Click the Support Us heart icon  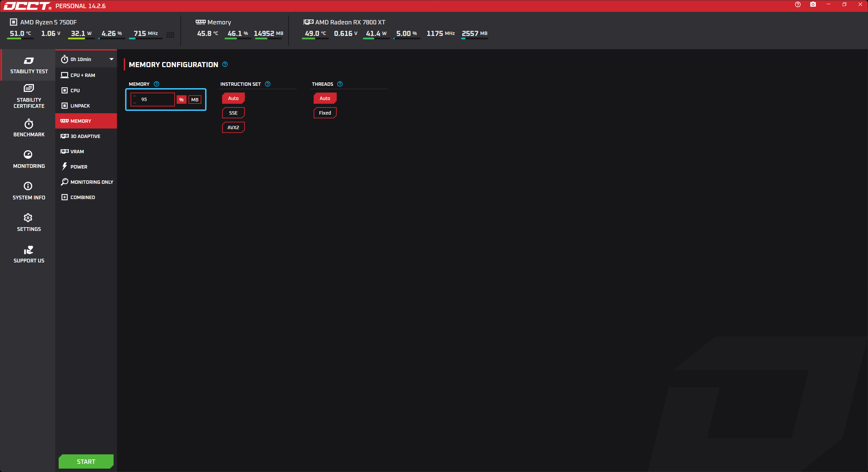[28, 250]
